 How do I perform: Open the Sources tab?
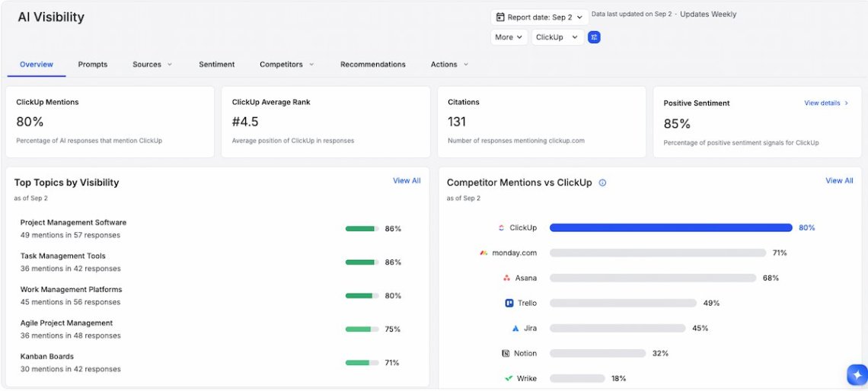(147, 64)
